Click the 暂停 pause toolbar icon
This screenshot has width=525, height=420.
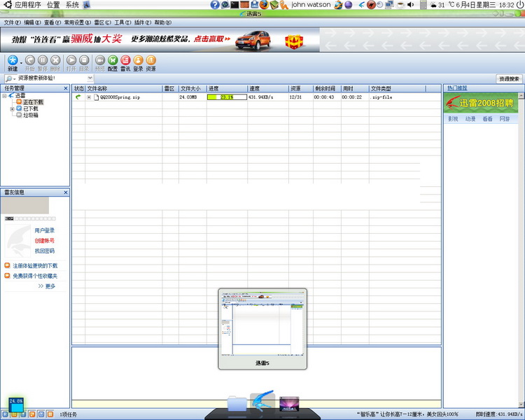[43, 61]
